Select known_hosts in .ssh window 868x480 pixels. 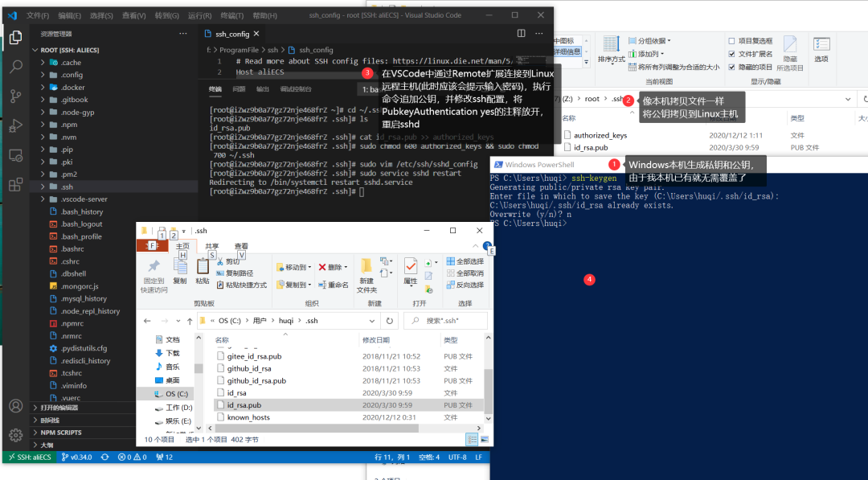pyautogui.click(x=248, y=417)
